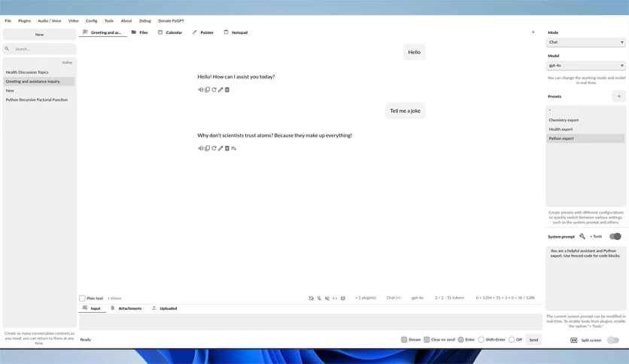This screenshot has width=629, height=364.
Task: Add a new preset with plus button
Action: (x=619, y=96)
